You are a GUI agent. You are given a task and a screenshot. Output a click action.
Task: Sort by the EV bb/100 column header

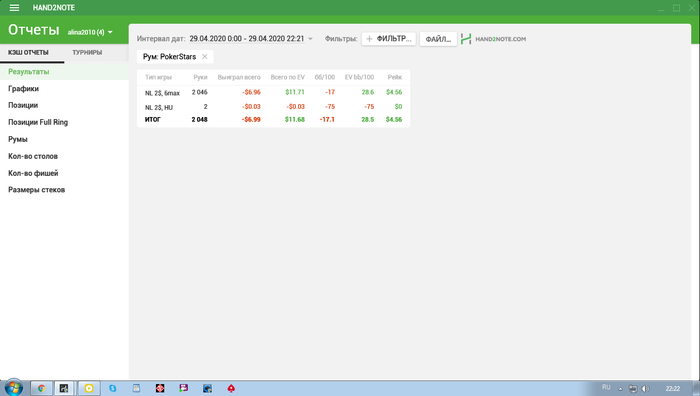(x=359, y=77)
